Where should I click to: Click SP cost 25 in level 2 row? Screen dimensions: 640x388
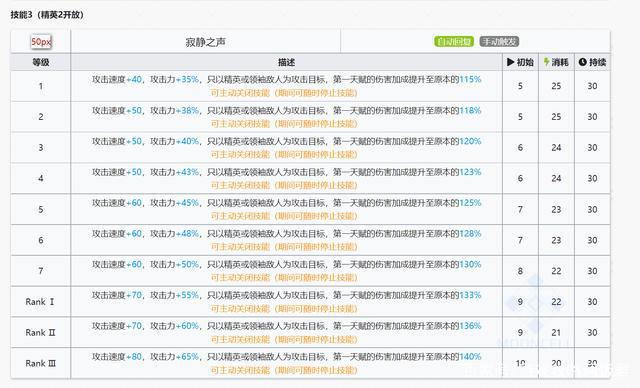click(556, 117)
